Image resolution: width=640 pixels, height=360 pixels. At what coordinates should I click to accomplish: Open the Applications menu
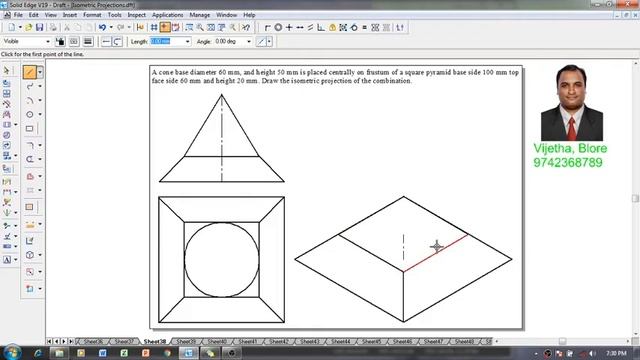(x=167, y=15)
